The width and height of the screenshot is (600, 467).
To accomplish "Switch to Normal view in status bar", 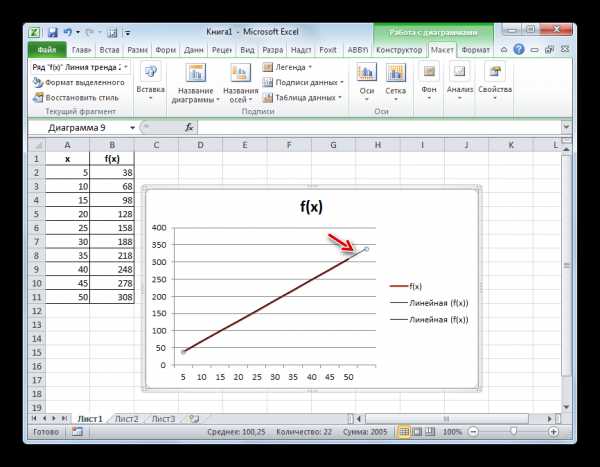I will coord(404,432).
